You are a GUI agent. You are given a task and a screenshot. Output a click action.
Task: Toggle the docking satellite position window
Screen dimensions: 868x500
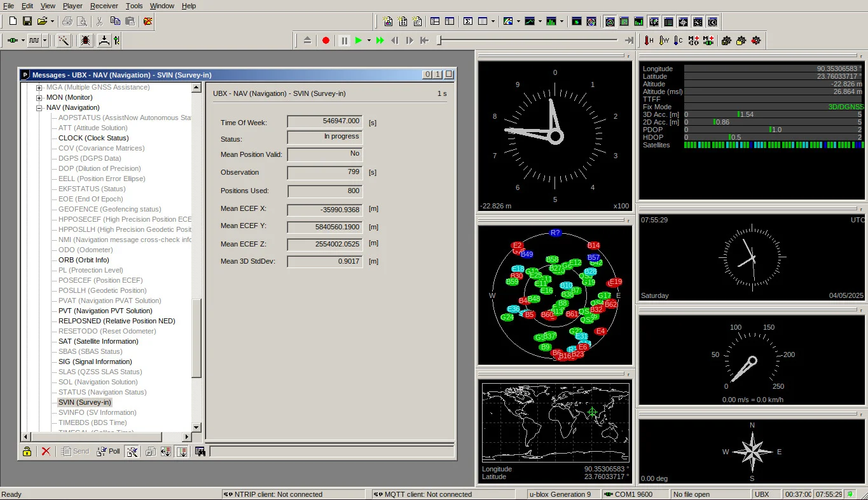point(610,22)
